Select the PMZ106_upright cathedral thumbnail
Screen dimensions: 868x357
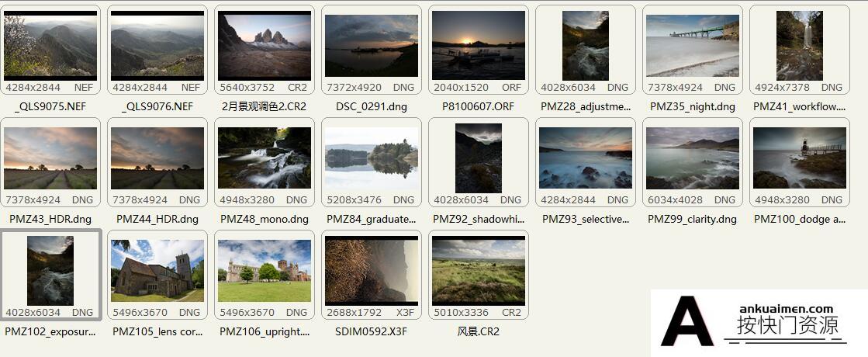tap(265, 271)
